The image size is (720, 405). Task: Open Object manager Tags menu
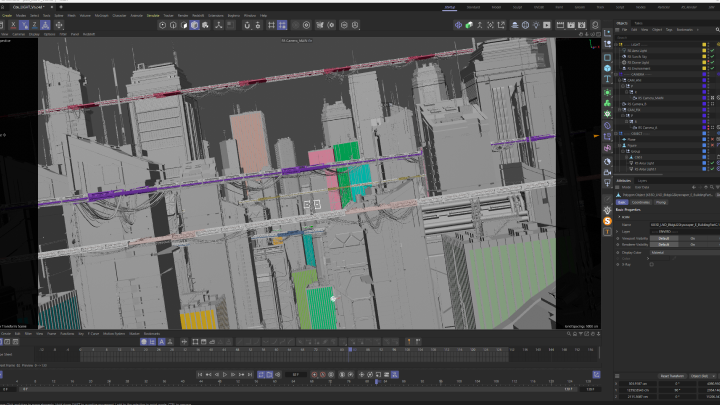coord(669,29)
